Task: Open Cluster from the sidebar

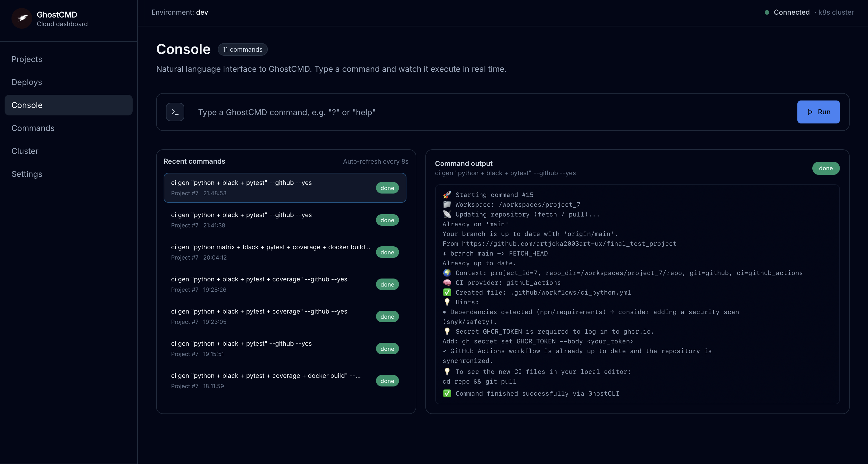Action: (25, 151)
